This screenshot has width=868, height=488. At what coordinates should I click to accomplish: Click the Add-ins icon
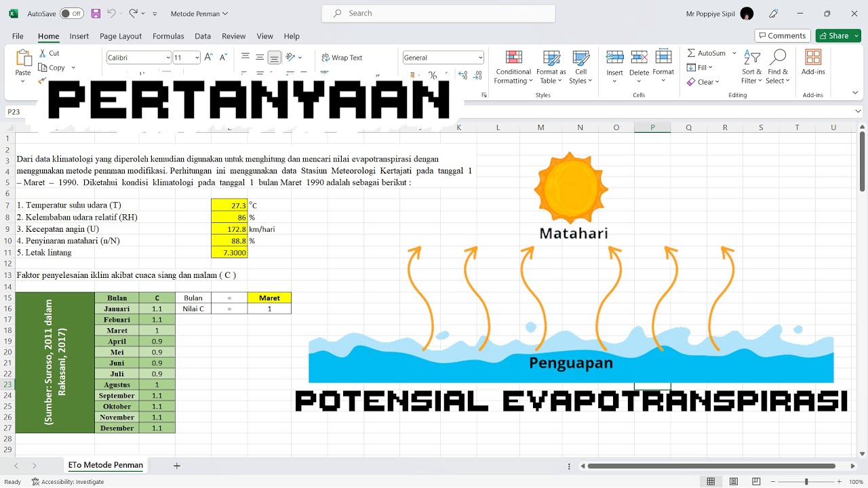[x=813, y=58]
